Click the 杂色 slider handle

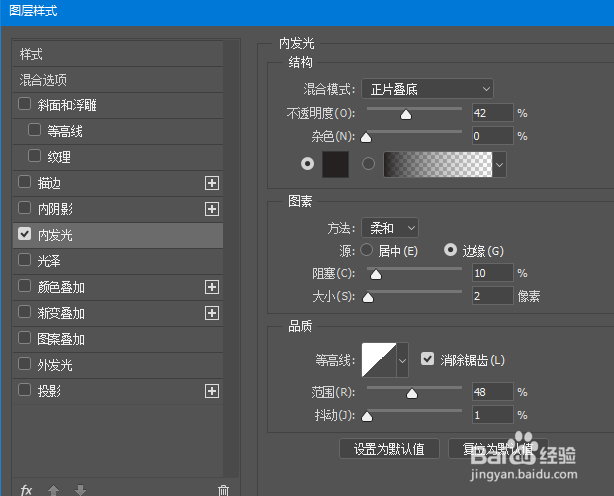click(366, 137)
